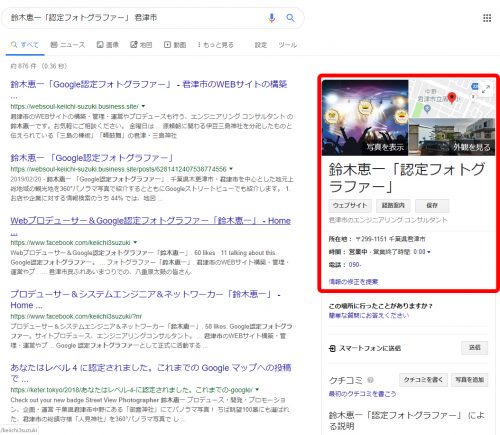Expand dropdown arrow beside keiei.tokyo URL

tap(257, 389)
